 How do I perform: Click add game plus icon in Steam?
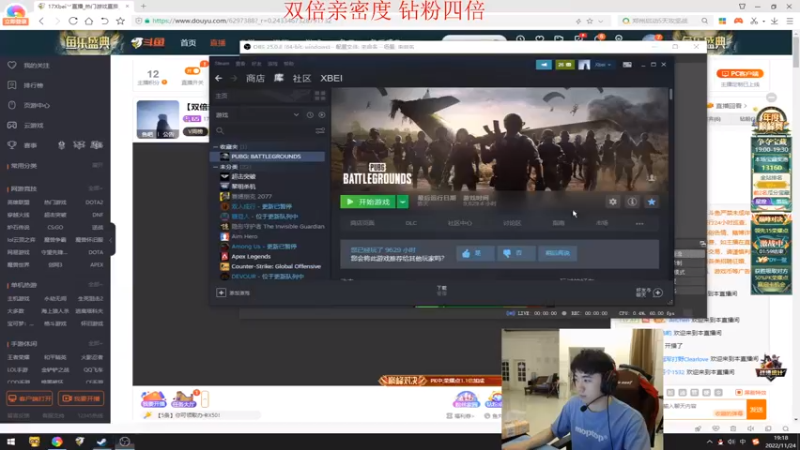pyautogui.click(x=221, y=293)
